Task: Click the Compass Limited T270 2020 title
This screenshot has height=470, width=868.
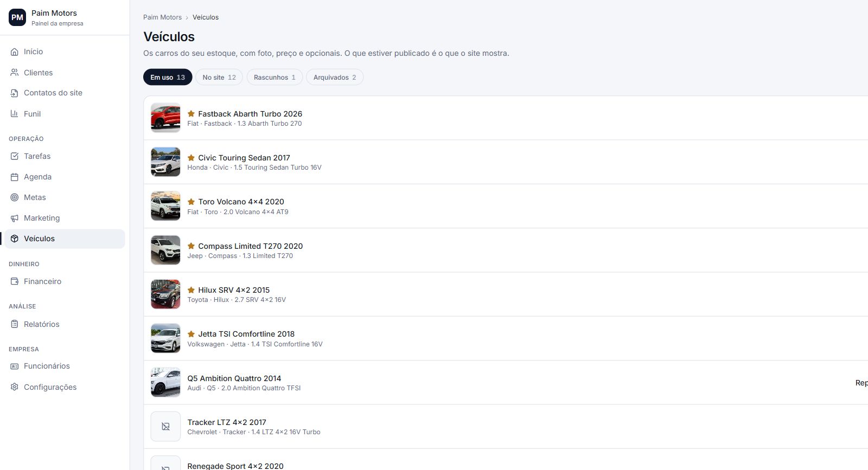Action: click(x=251, y=246)
